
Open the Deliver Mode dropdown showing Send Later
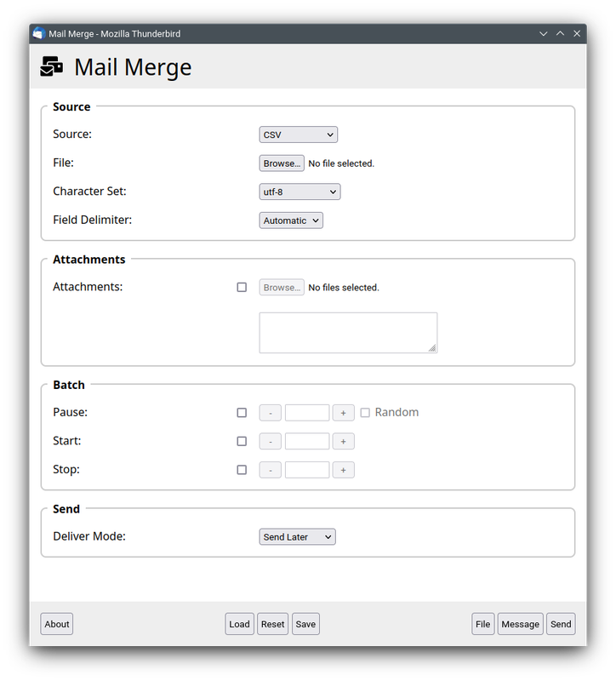pyautogui.click(x=297, y=537)
